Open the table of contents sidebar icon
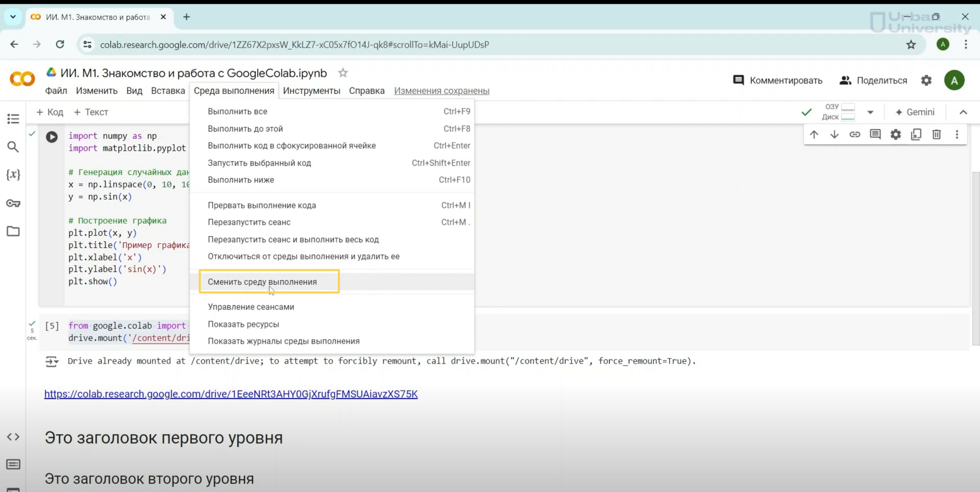 [13, 119]
